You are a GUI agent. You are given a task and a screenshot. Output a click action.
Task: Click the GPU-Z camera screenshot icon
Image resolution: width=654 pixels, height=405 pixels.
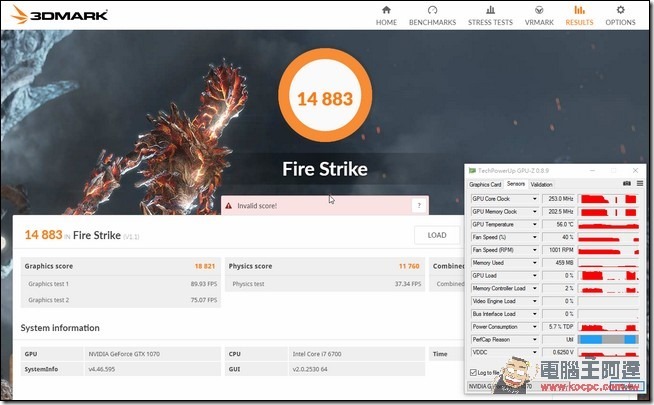point(627,184)
